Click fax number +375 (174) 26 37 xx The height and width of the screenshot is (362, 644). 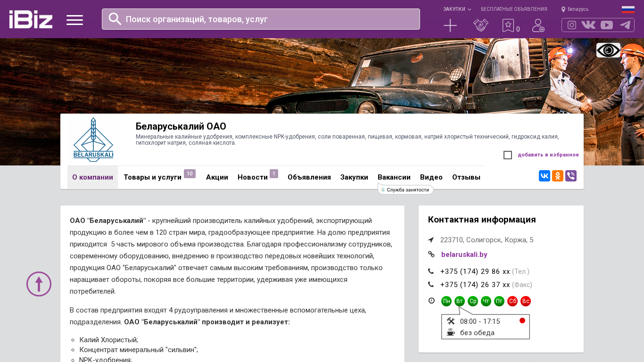(475, 285)
